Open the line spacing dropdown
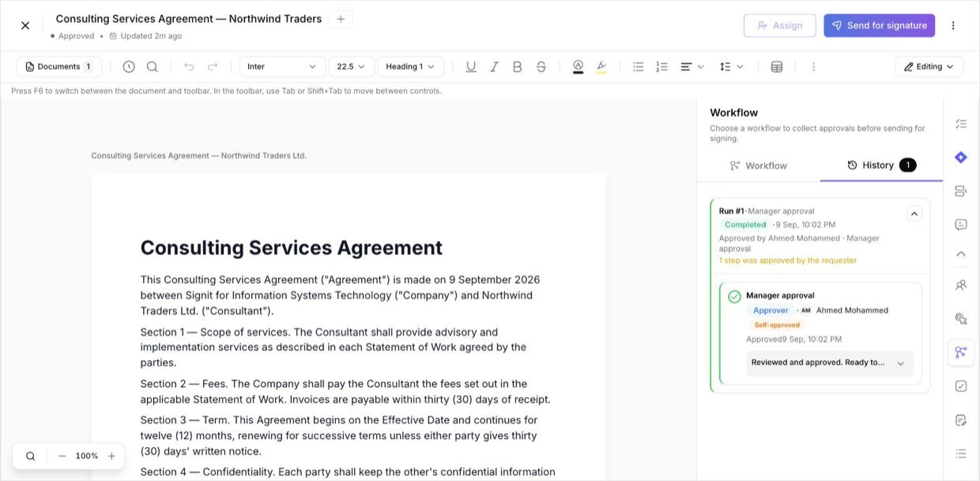 [731, 67]
